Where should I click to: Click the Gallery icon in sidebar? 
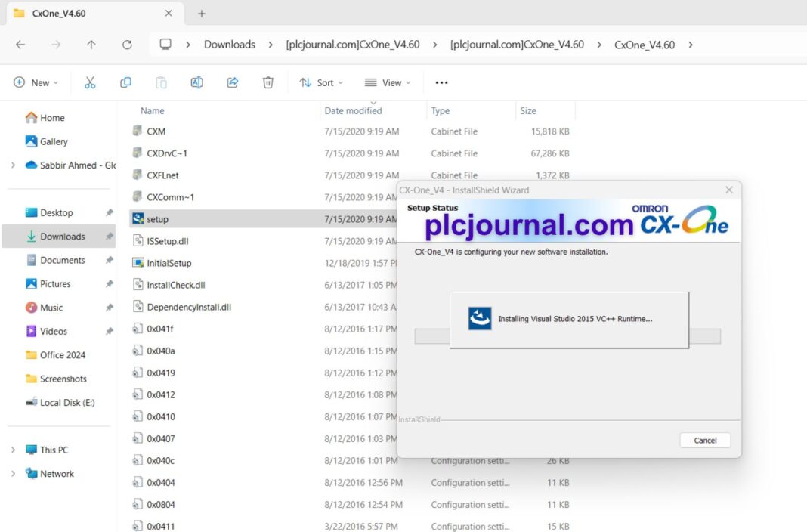click(32, 141)
